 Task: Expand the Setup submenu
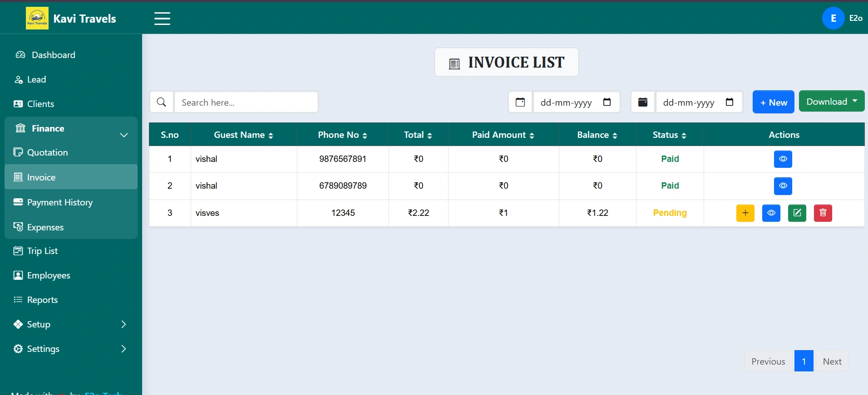(x=70, y=324)
